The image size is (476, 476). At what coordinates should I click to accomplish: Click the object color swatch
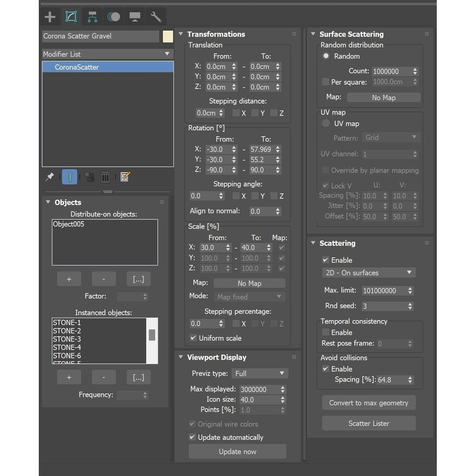point(168,36)
